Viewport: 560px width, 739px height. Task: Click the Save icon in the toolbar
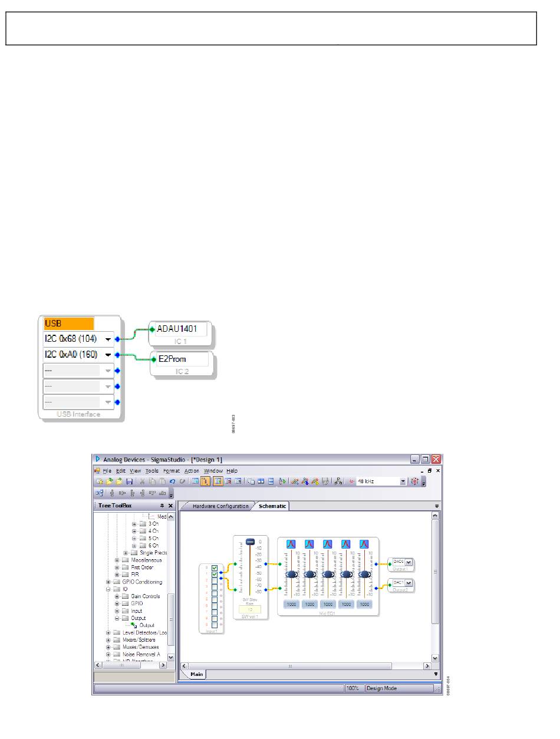[129, 481]
